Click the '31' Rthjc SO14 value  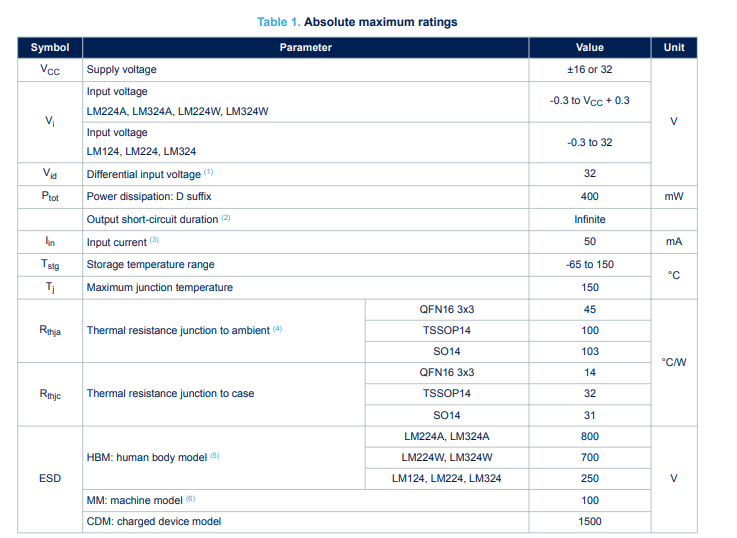(590, 415)
